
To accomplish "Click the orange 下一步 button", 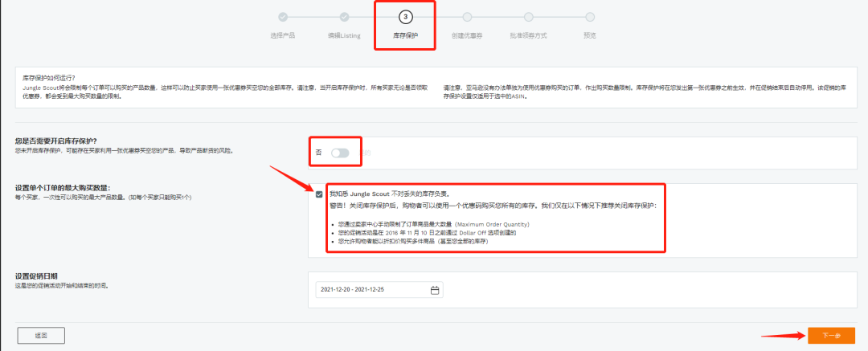I will point(831,336).
